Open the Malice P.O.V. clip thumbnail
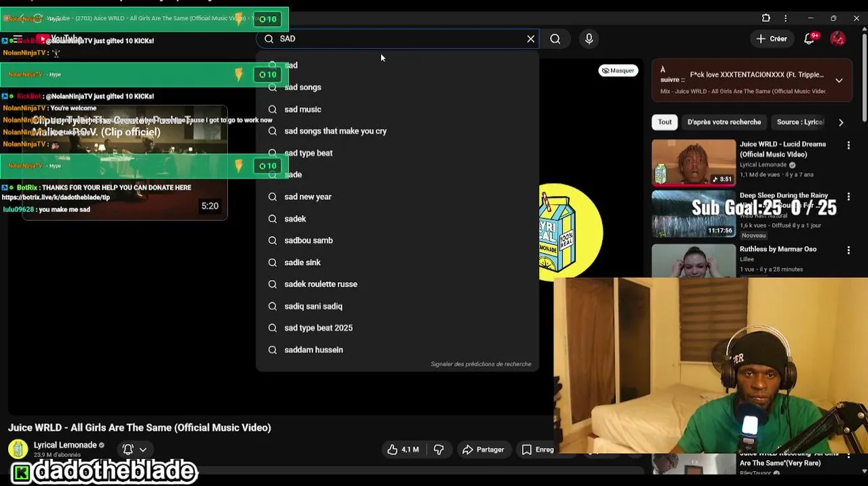Screen dimensions: 868x486 coord(125,164)
